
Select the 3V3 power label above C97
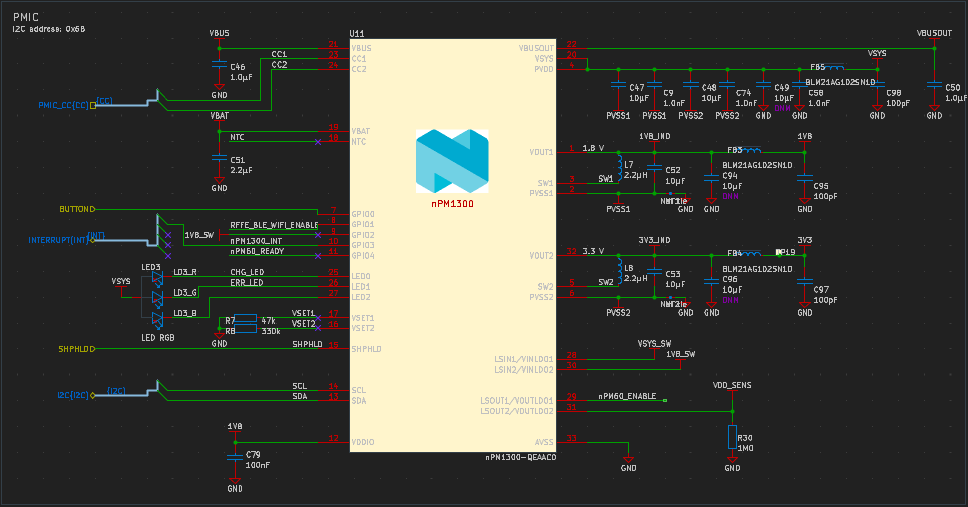(x=804, y=240)
